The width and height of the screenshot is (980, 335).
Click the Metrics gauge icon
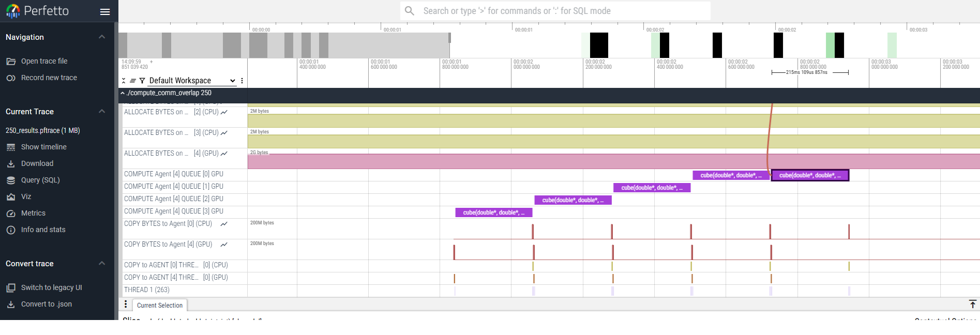[11, 214]
